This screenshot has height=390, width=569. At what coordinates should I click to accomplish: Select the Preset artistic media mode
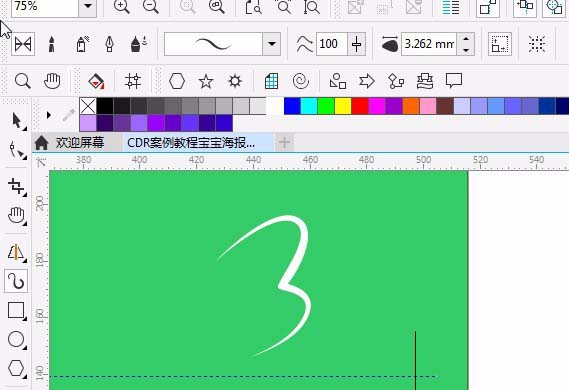click(23, 44)
